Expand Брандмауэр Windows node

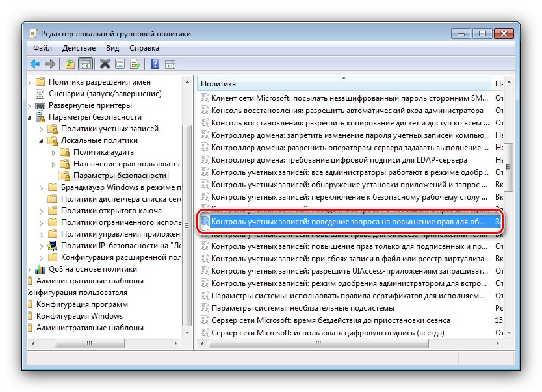point(41,188)
